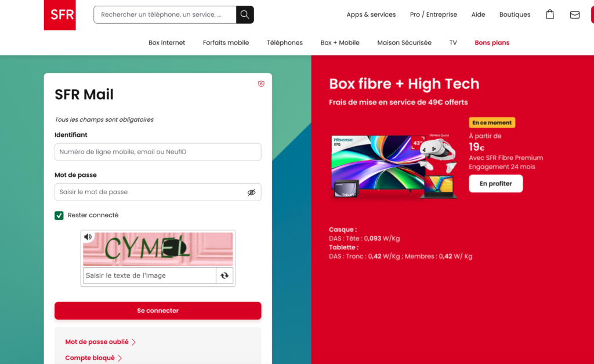Viewport: 594px width, 364px height.
Task: Click 'DAS : Tête : 0,093 W/Kg' text
Action: click(x=364, y=238)
